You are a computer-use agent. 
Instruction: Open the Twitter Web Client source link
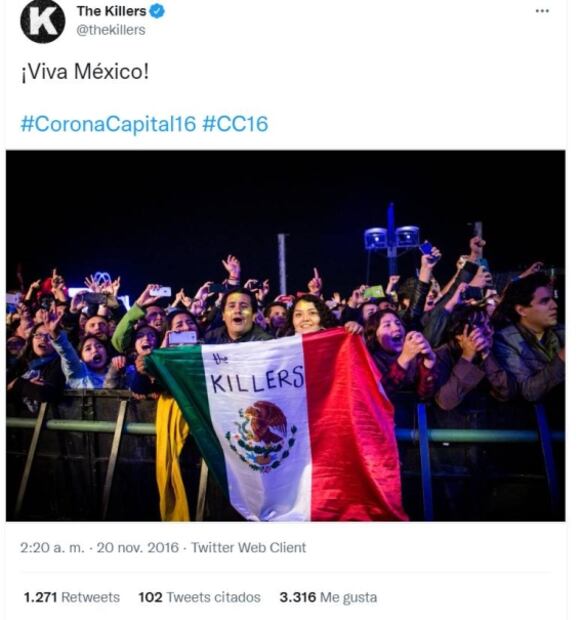(x=248, y=548)
